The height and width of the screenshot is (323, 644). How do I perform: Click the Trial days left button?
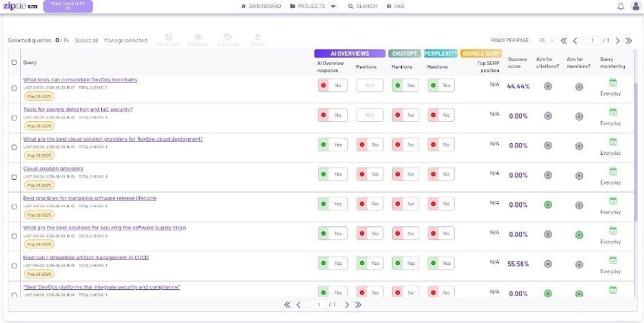tap(68, 6)
